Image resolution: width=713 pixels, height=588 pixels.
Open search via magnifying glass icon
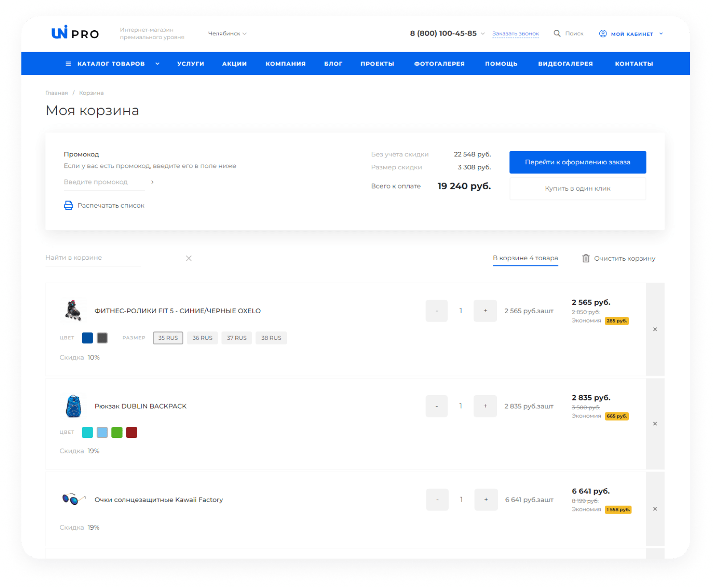(557, 33)
